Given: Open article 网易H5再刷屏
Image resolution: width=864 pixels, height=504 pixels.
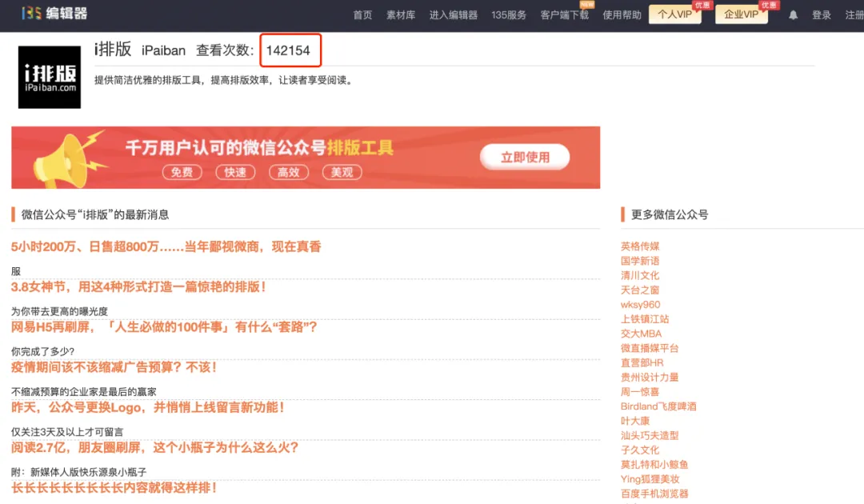Looking at the screenshot, I should (x=164, y=327).
